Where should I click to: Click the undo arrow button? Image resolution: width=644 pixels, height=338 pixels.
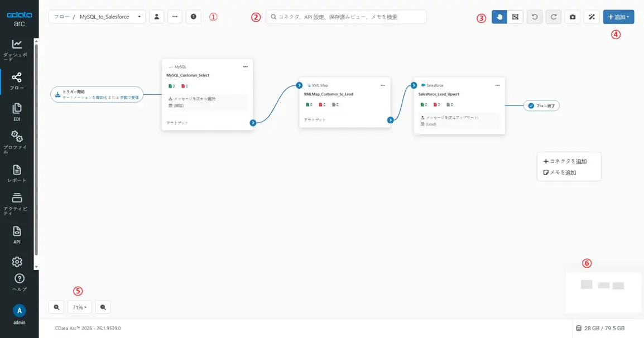535,17
